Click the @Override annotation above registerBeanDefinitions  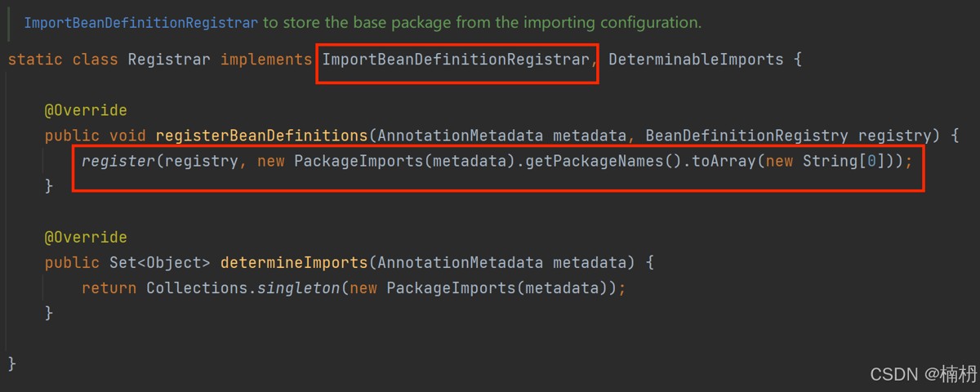coord(86,110)
